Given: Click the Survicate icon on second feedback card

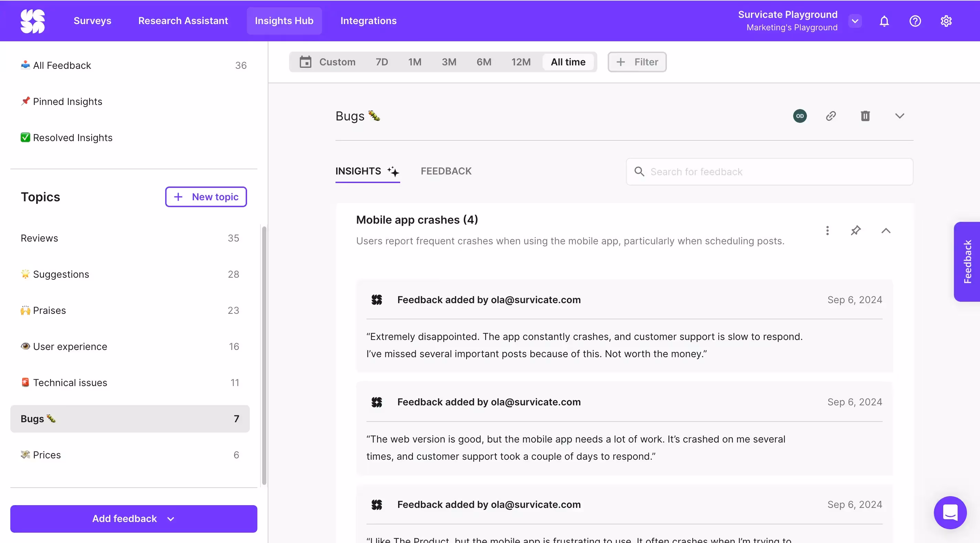Looking at the screenshot, I should point(377,402).
